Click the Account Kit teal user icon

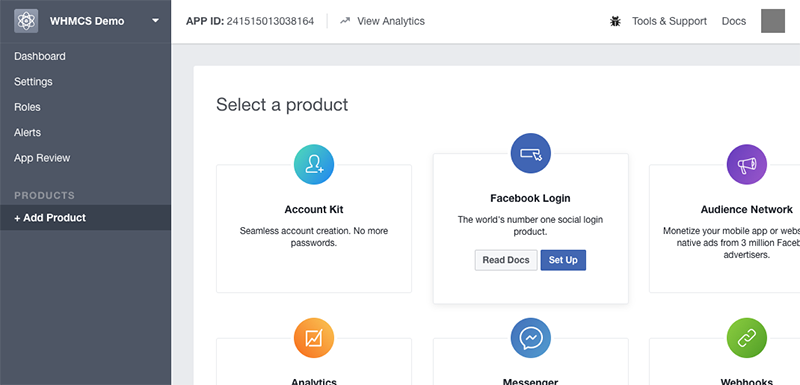tap(314, 164)
